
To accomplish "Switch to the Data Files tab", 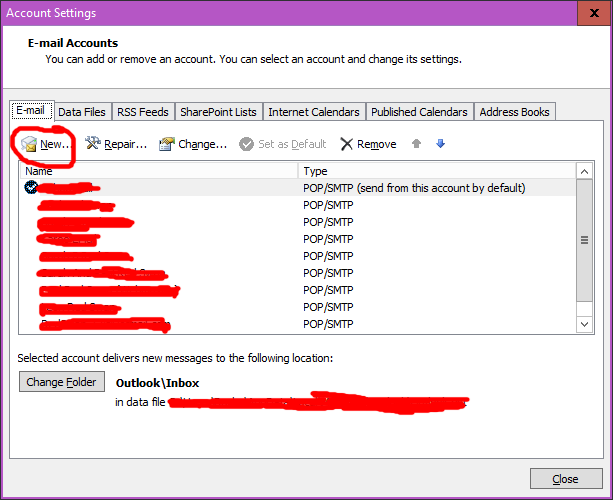I will 82,112.
